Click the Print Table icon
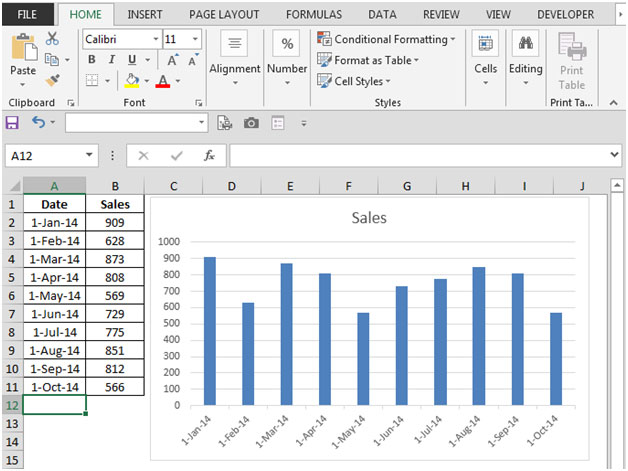This screenshot has height=471, width=628. coord(572,46)
